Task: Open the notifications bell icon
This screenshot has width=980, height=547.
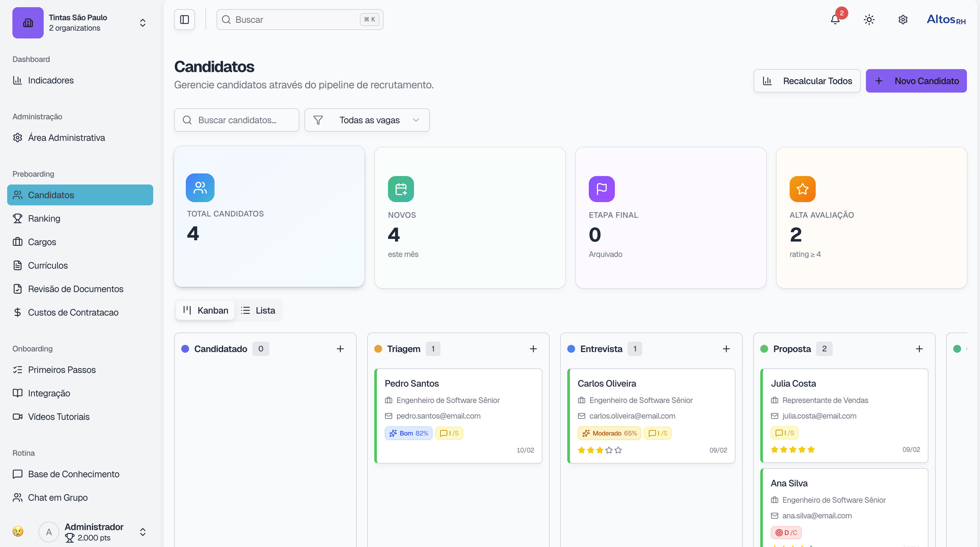Action: 836,20
